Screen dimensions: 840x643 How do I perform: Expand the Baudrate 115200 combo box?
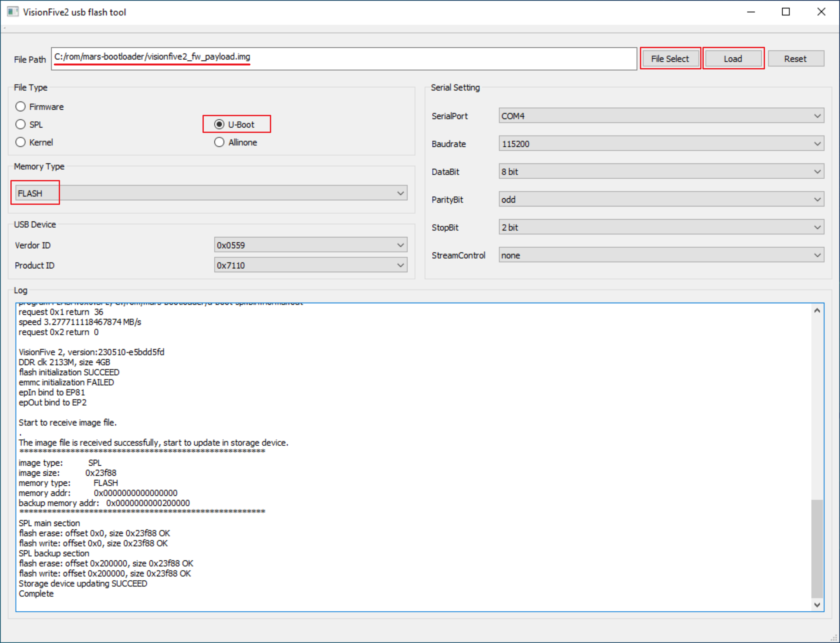point(661,143)
